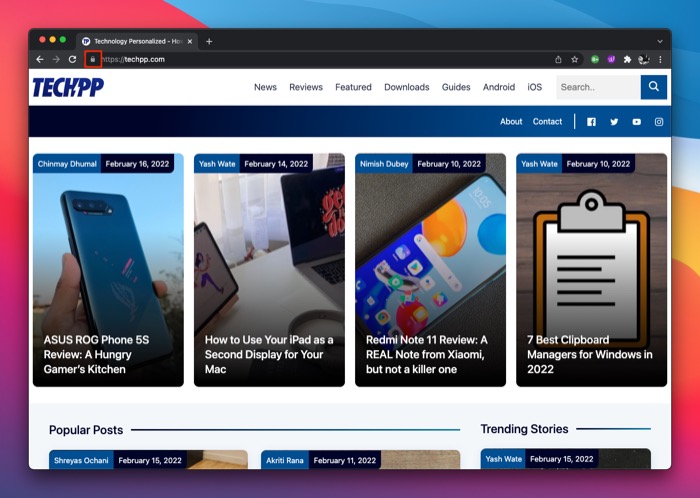Viewport: 700px width, 498px height.
Task: Open author Shreyas Ochani link
Action: pyautogui.click(x=81, y=460)
